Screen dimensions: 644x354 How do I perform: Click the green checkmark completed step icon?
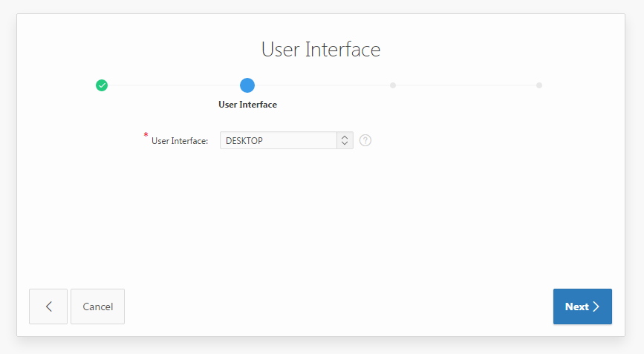click(x=102, y=85)
